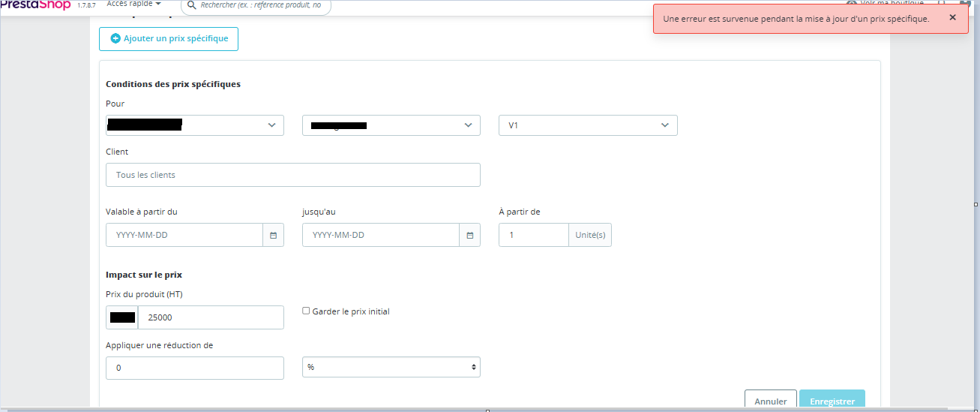
Task: Open calendar for Valable à partir du
Action: pyautogui.click(x=273, y=235)
